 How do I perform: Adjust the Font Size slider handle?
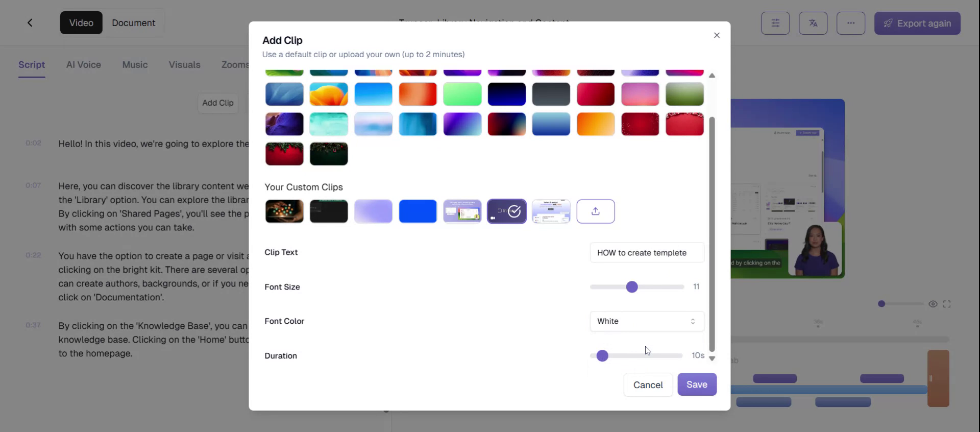coord(632,287)
